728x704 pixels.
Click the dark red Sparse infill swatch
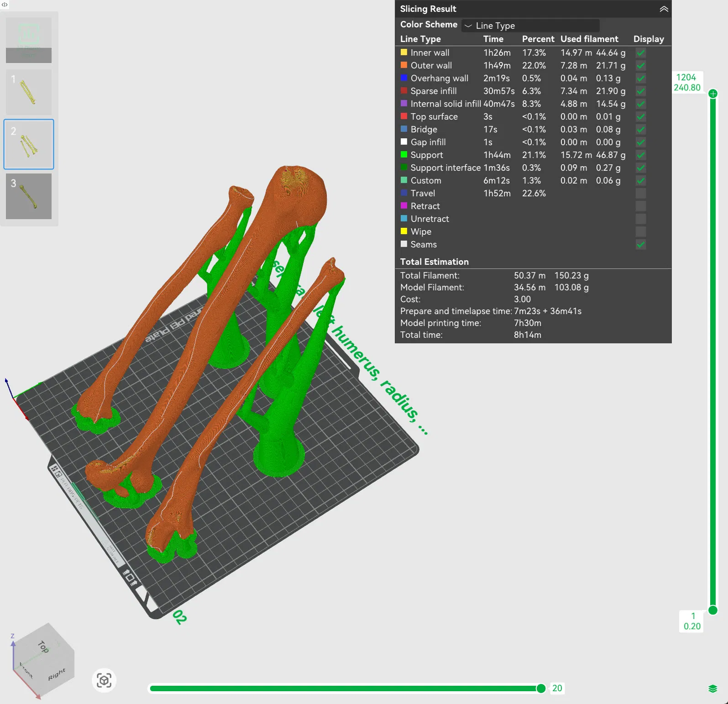pyautogui.click(x=404, y=90)
